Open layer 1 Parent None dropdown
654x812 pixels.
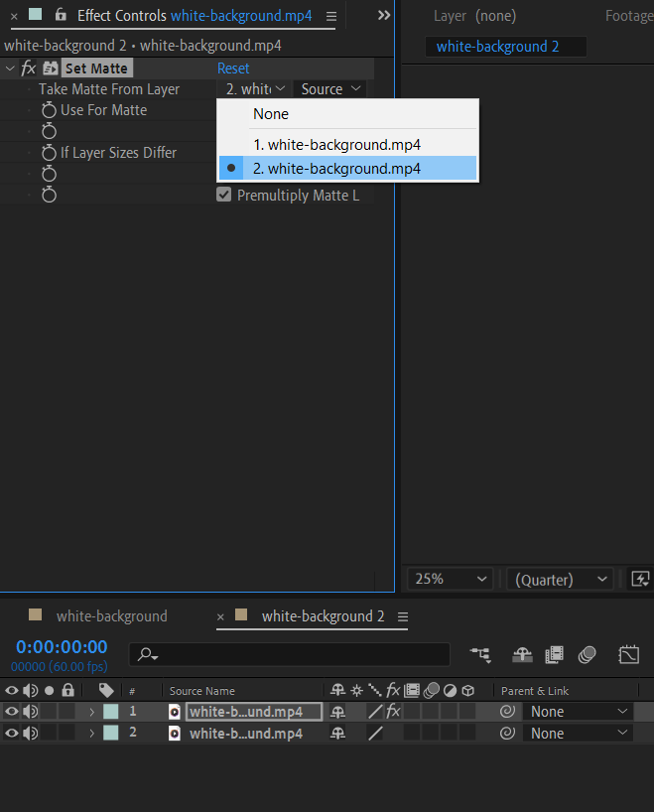(x=578, y=712)
